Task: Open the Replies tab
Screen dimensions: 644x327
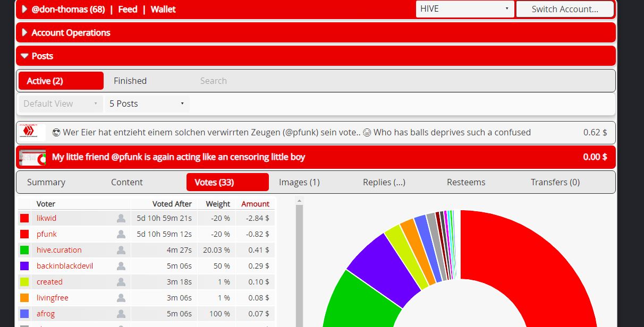Action: point(384,182)
